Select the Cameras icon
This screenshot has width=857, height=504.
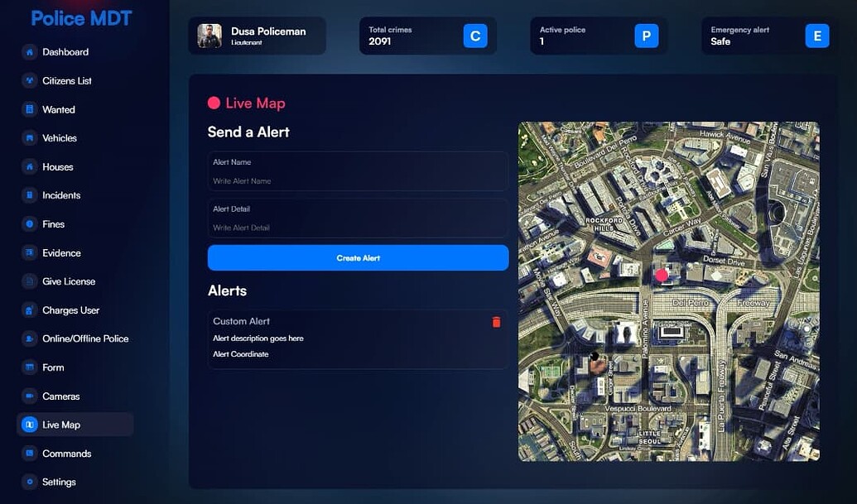(29, 396)
